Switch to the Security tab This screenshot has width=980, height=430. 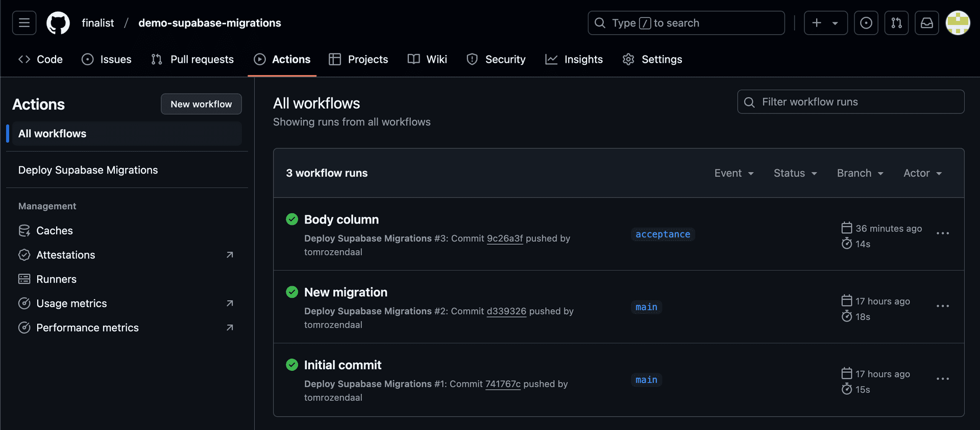[496, 59]
